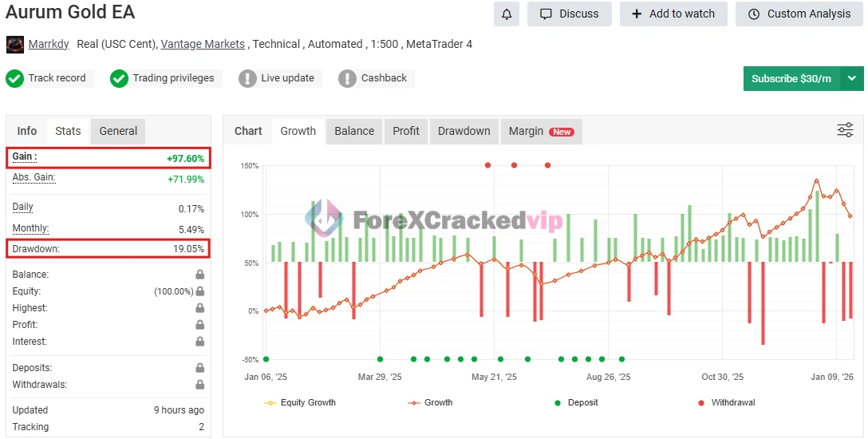Click Drawdown label in Info panel
The width and height of the screenshot is (868, 439).
coord(36,249)
